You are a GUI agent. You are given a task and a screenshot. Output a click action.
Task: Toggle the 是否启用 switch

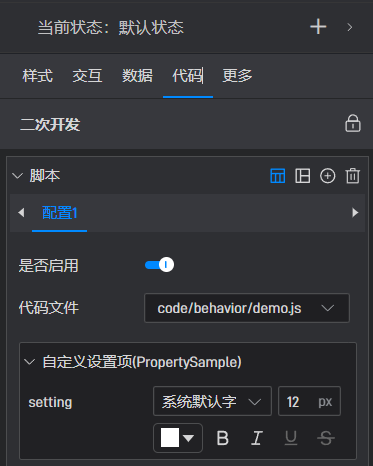[x=159, y=265]
